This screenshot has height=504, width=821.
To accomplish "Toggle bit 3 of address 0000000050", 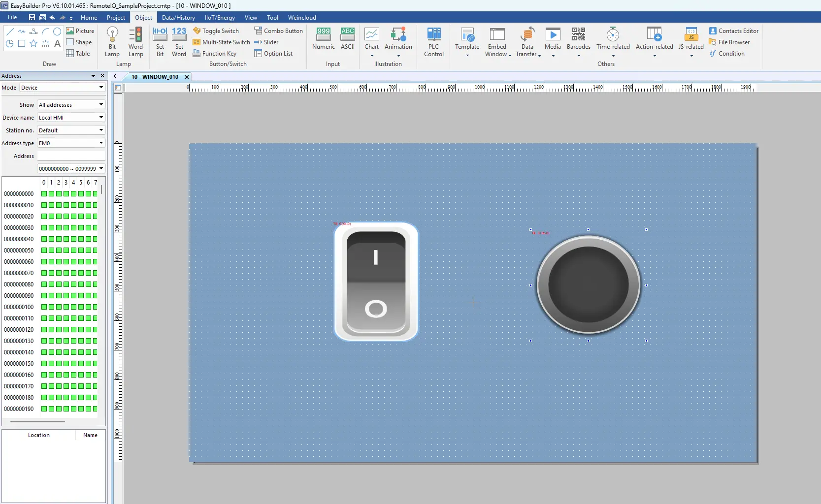I will pos(66,250).
